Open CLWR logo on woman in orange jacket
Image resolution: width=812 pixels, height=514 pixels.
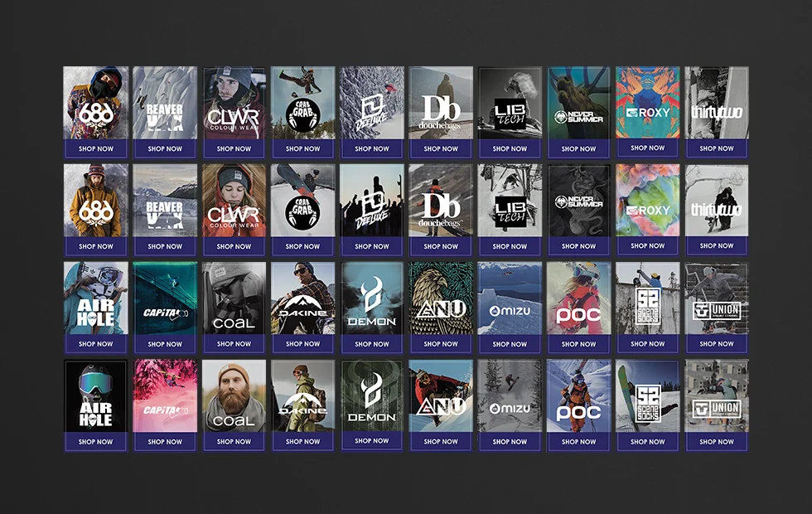[x=234, y=217]
